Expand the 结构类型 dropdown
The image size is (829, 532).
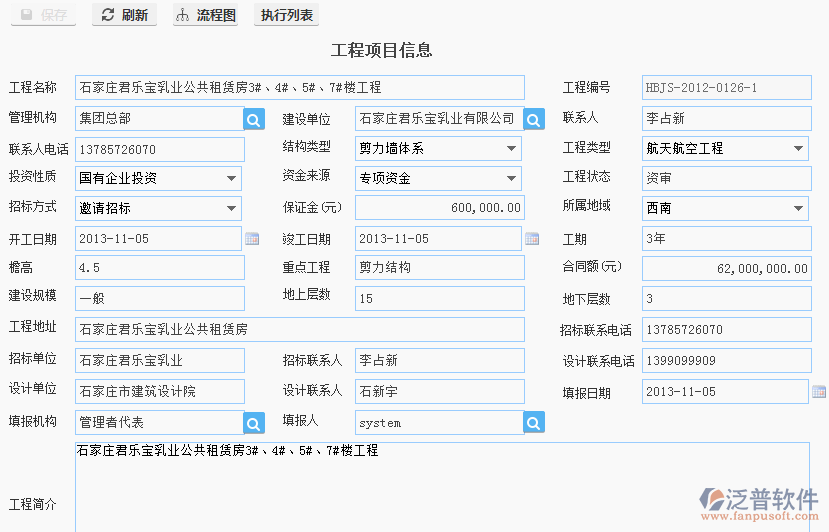click(x=511, y=149)
